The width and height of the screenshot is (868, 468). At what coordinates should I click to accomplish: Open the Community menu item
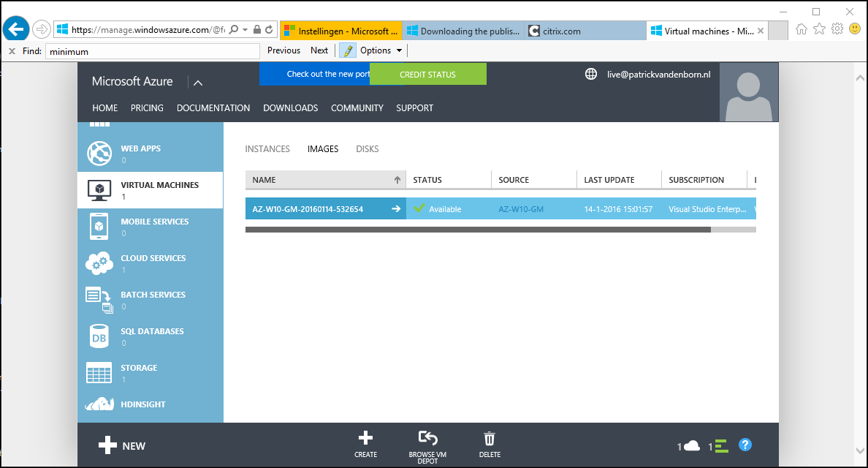tap(357, 108)
